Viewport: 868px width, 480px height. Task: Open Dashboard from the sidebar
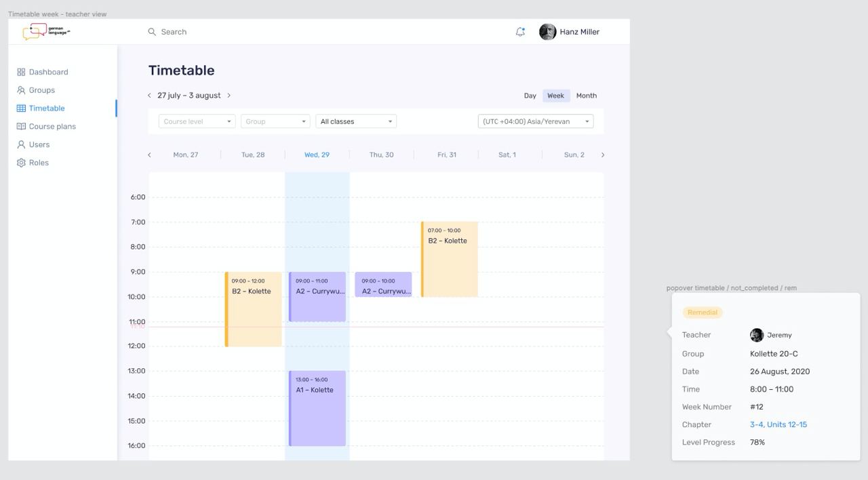[x=48, y=72]
